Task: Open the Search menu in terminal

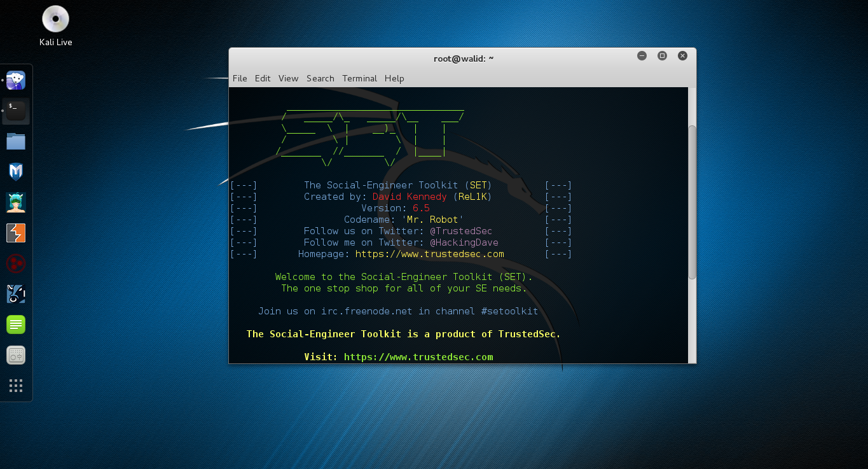Action: pyautogui.click(x=320, y=78)
